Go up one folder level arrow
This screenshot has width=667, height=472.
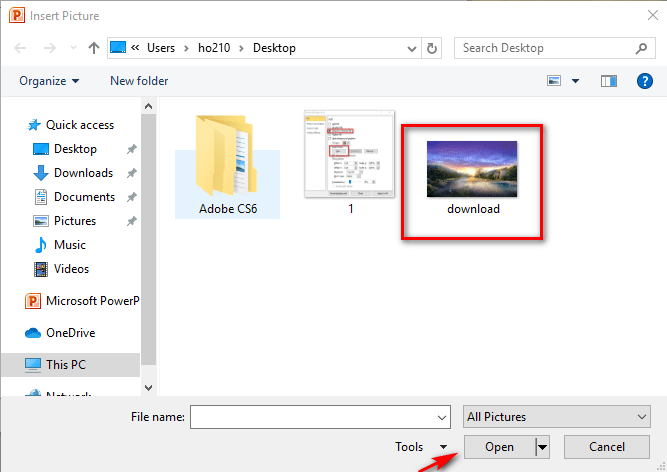(93, 48)
